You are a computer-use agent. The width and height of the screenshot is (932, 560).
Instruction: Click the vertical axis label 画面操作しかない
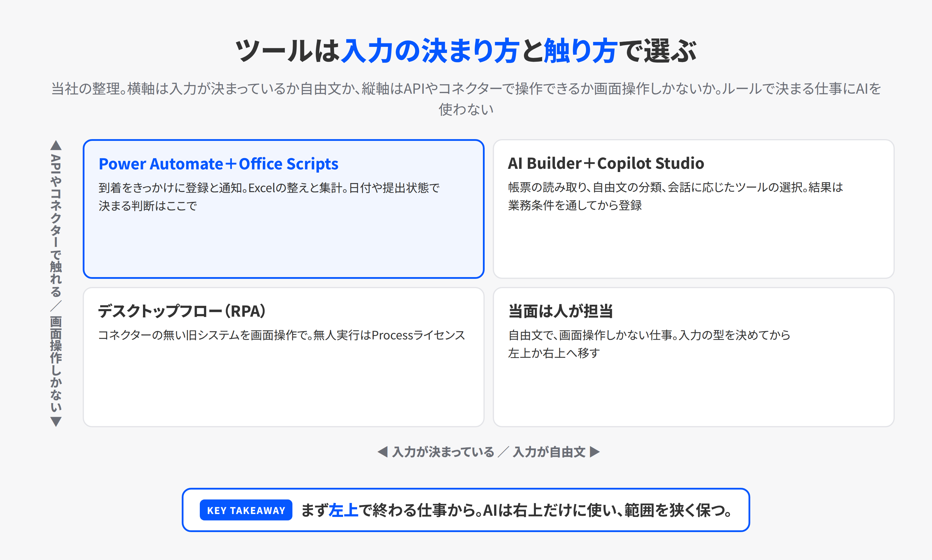56,364
